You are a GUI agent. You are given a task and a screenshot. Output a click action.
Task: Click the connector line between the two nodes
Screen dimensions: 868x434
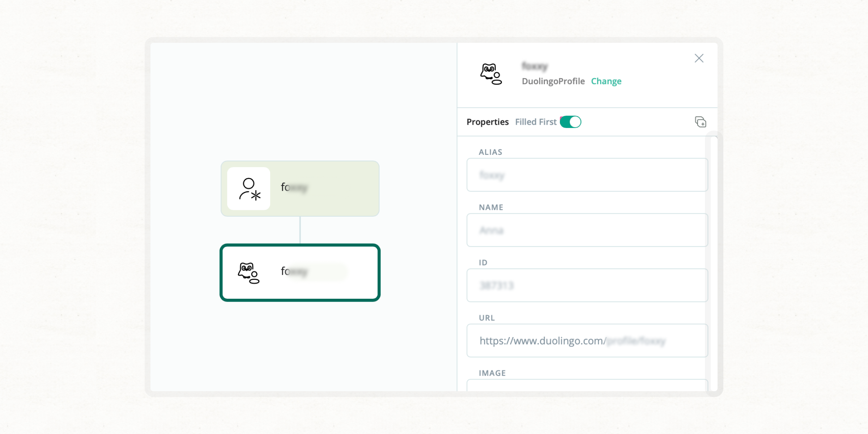[x=300, y=230]
